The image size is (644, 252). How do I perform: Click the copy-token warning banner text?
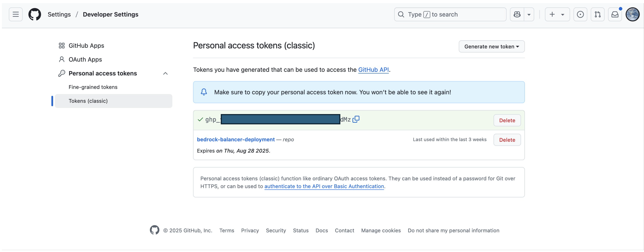(x=332, y=92)
